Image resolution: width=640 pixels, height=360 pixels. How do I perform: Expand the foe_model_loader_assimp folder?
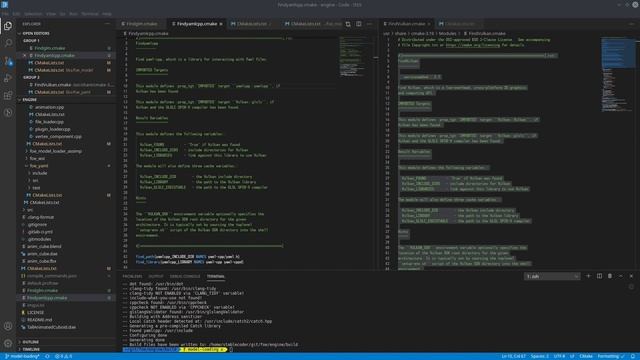point(56,151)
